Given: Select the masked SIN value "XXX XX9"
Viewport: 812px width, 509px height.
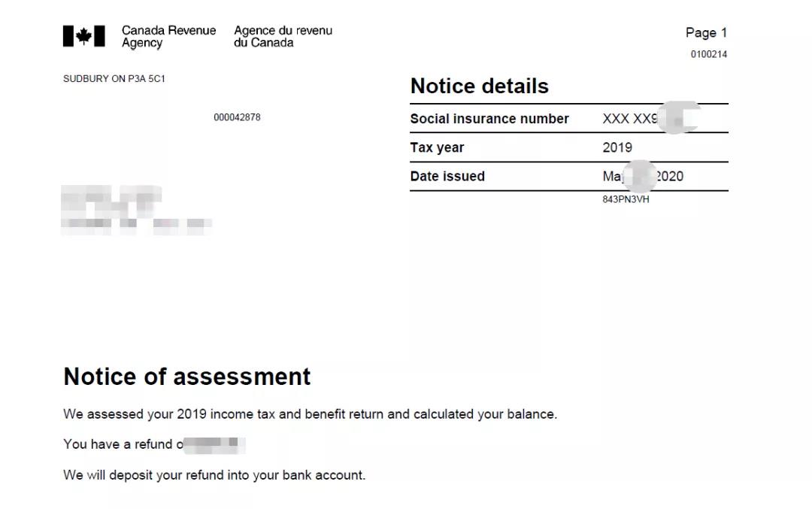Looking at the screenshot, I should pos(630,119).
